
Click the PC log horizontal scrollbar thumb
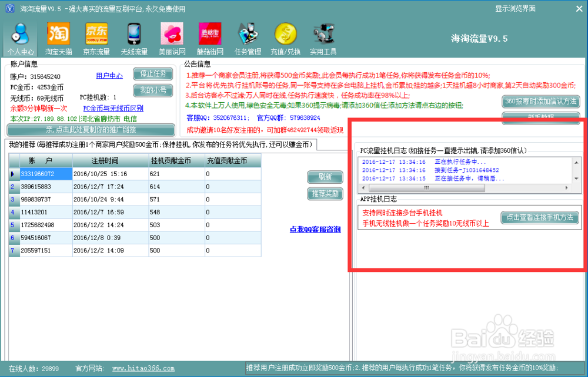tap(426, 187)
